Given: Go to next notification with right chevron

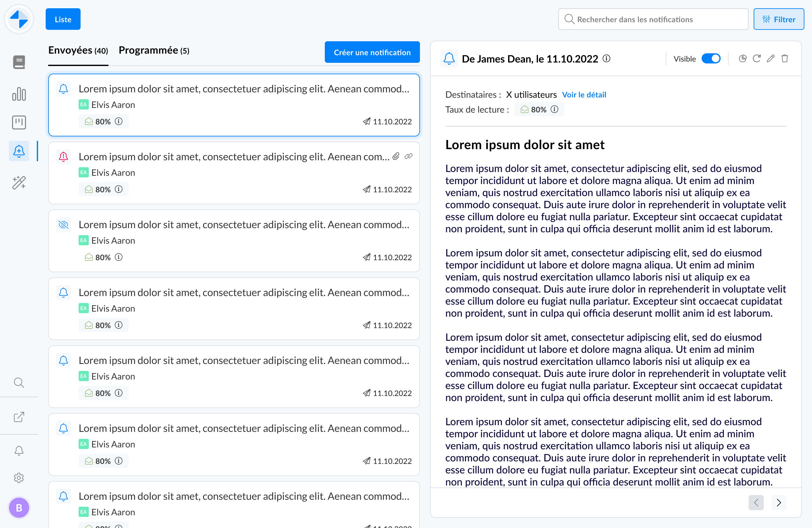Looking at the screenshot, I should tap(779, 502).
